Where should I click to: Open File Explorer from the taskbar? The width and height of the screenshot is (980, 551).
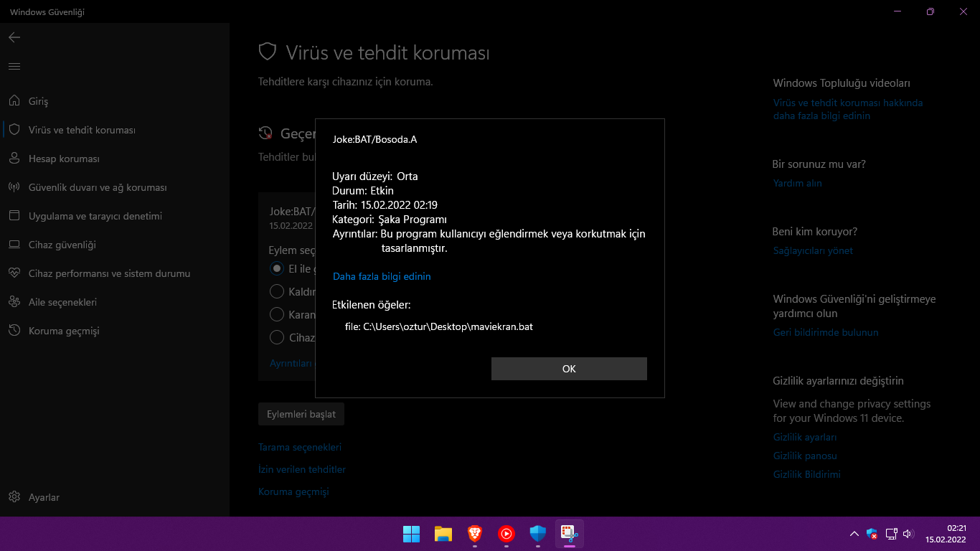pyautogui.click(x=443, y=534)
